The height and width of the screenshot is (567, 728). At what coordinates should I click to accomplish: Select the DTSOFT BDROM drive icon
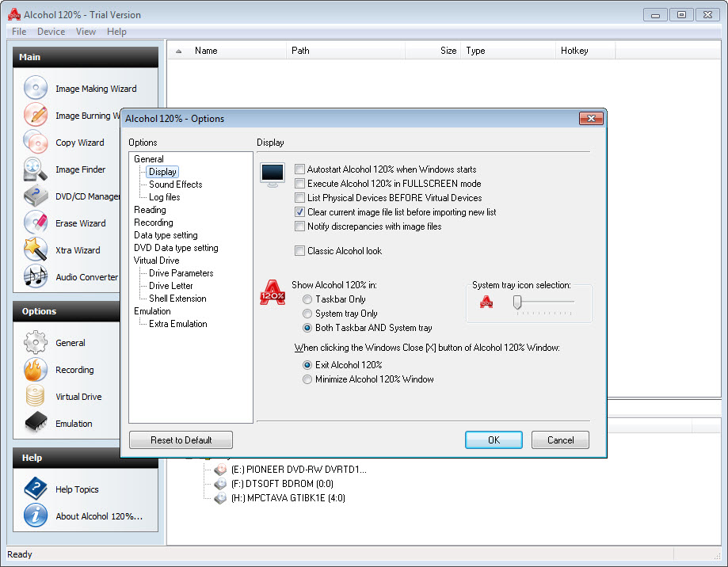[220, 484]
